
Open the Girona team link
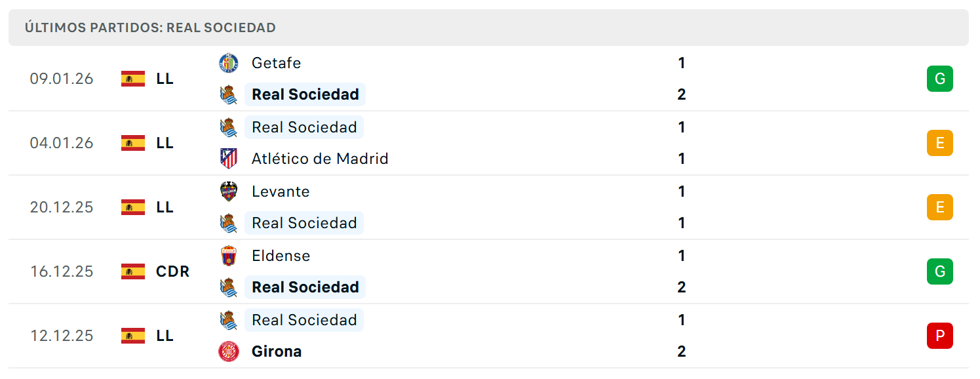pos(277,351)
